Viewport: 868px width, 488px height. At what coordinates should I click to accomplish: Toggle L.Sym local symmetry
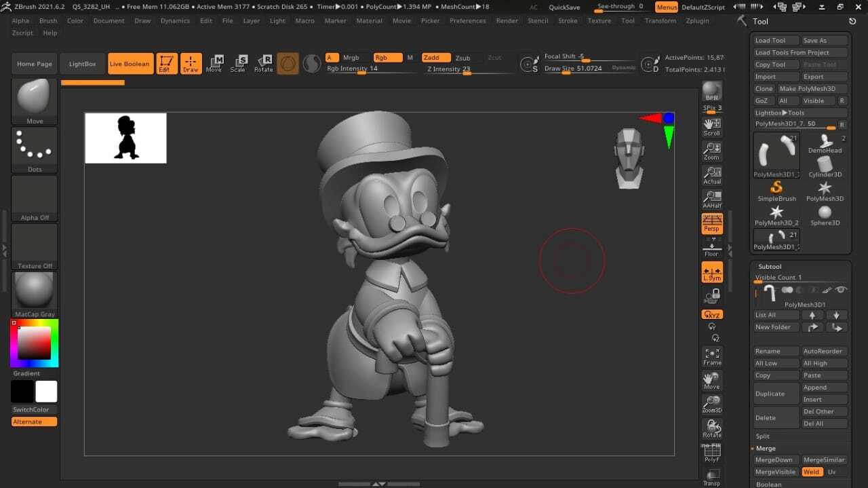click(712, 272)
